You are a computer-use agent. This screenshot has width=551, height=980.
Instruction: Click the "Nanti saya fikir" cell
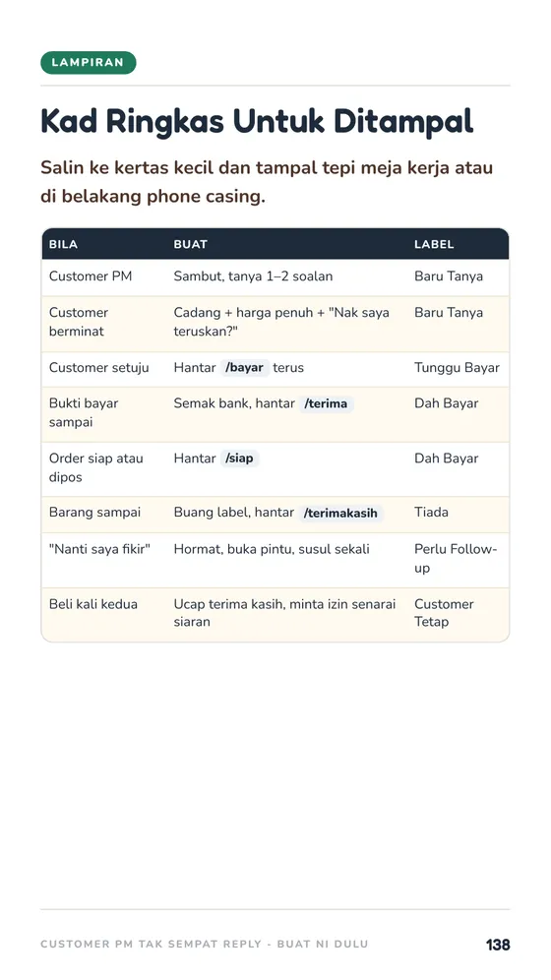click(100, 549)
